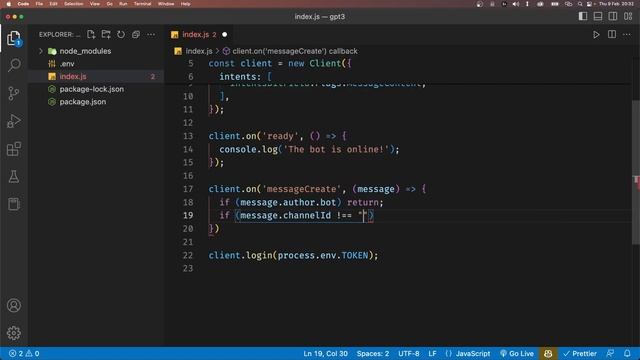Open the Selection menu
The image size is (640, 360).
[74, 4]
